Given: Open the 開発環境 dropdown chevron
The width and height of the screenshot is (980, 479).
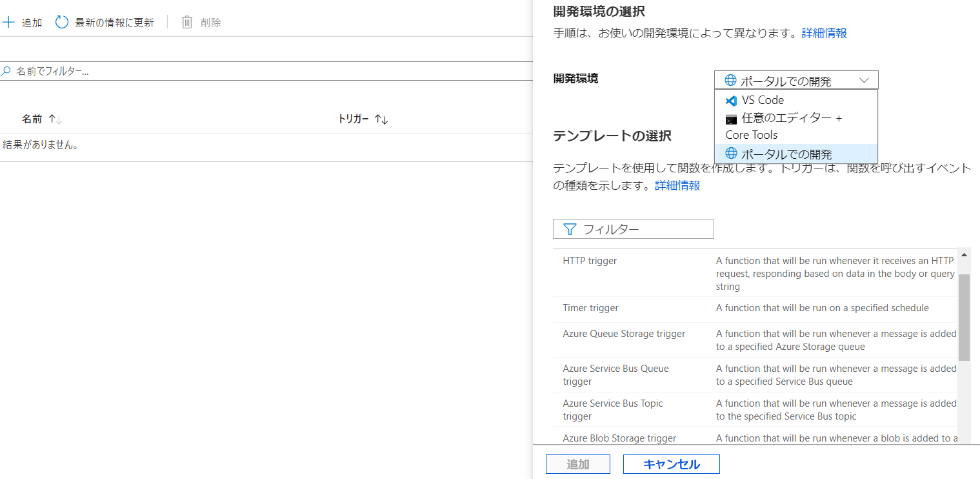Looking at the screenshot, I should tap(865, 80).
